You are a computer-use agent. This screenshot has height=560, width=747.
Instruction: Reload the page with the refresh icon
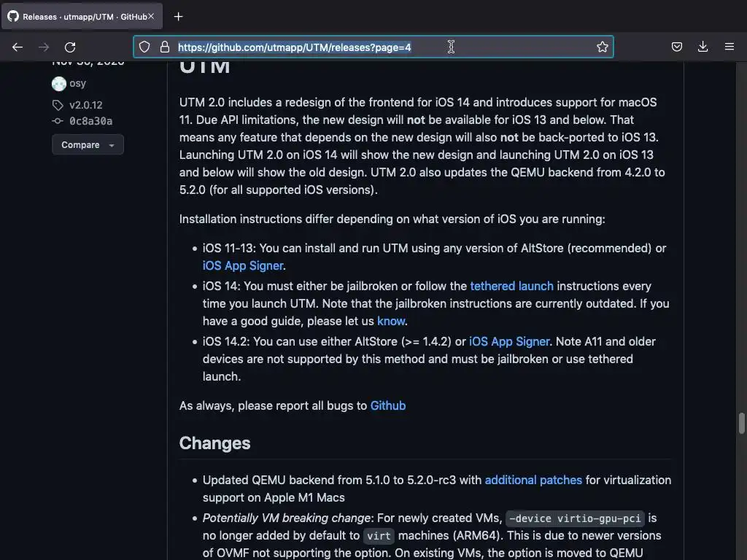pos(70,47)
